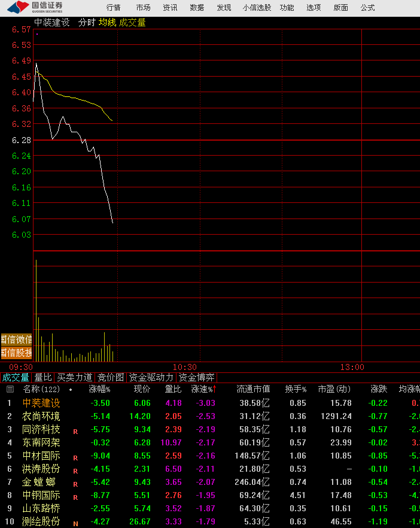Screen dimensions: 420x528
Task: Switch to the 资金博弈 tab
Action: coord(196,378)
